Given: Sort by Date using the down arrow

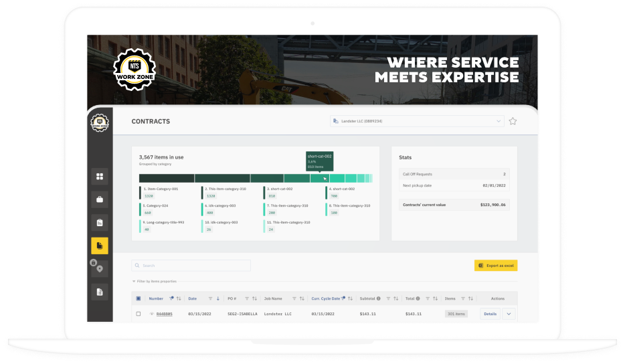Looking at the screenshot, I should (218, 299).
